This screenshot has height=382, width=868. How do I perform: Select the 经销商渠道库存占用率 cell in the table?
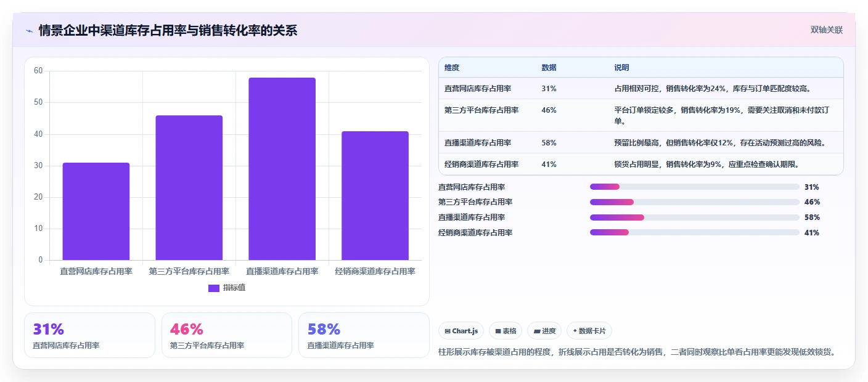[481, 165]
